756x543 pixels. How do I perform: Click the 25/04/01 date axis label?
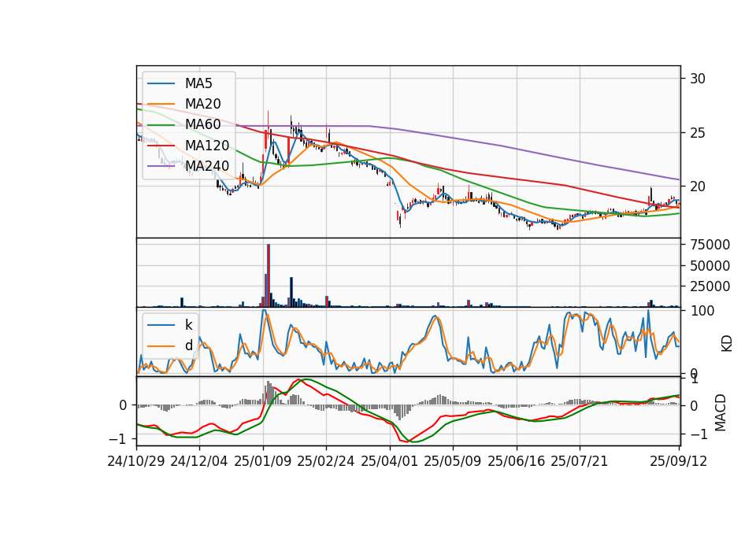(389, 461)
